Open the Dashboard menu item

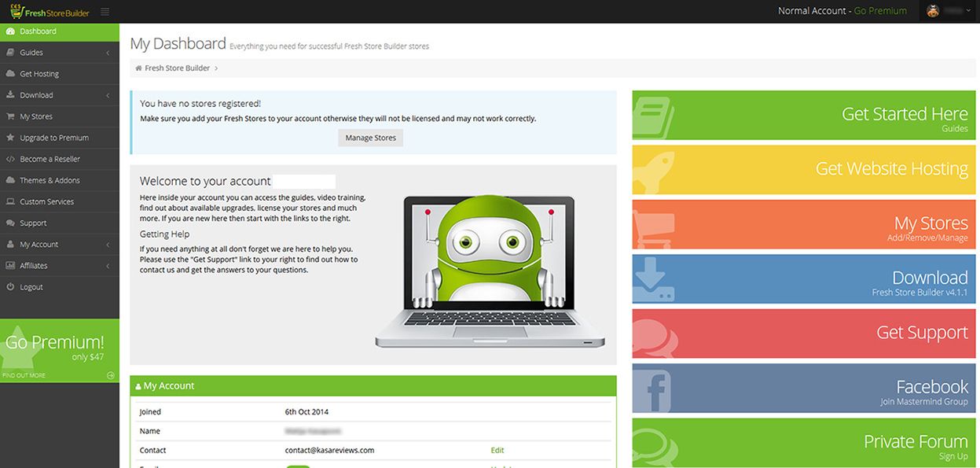60,31
